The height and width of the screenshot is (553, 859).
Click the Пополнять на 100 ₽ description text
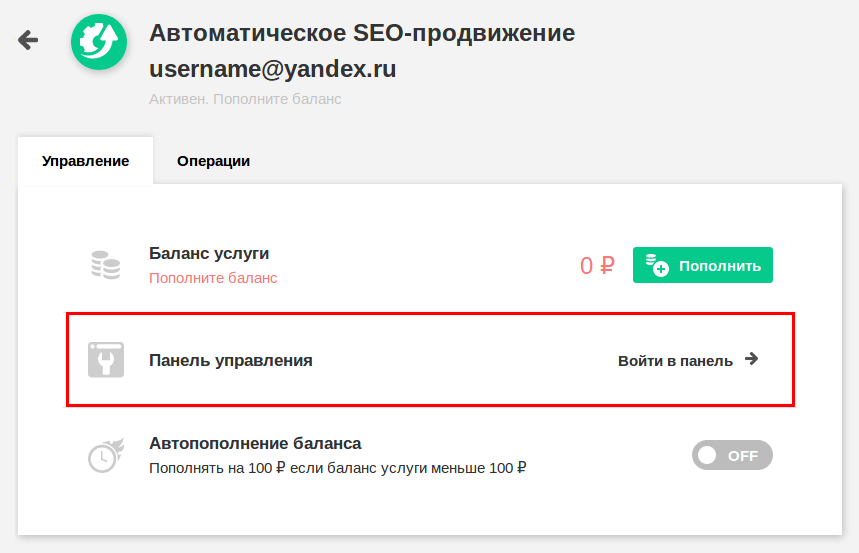[x=337, y=468]
